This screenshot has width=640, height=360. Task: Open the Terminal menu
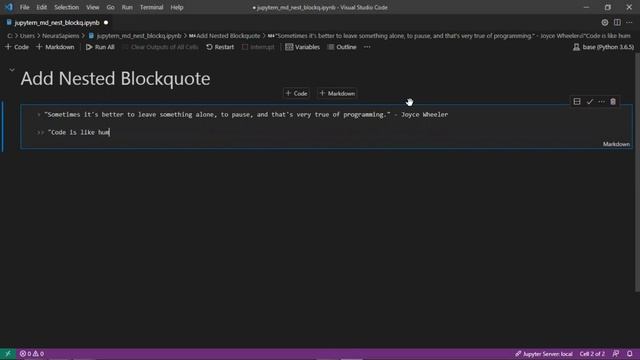pyautogui.click(x=151, y=7)
